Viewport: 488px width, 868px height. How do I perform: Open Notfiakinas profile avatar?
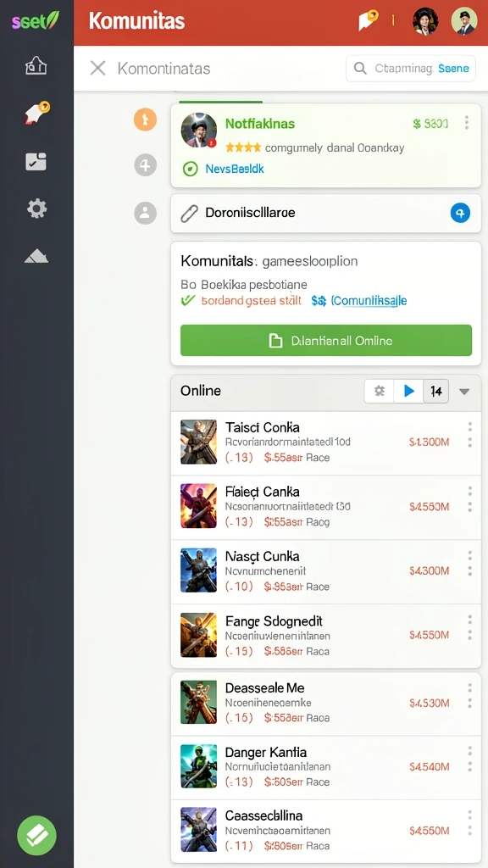(198, 131)
